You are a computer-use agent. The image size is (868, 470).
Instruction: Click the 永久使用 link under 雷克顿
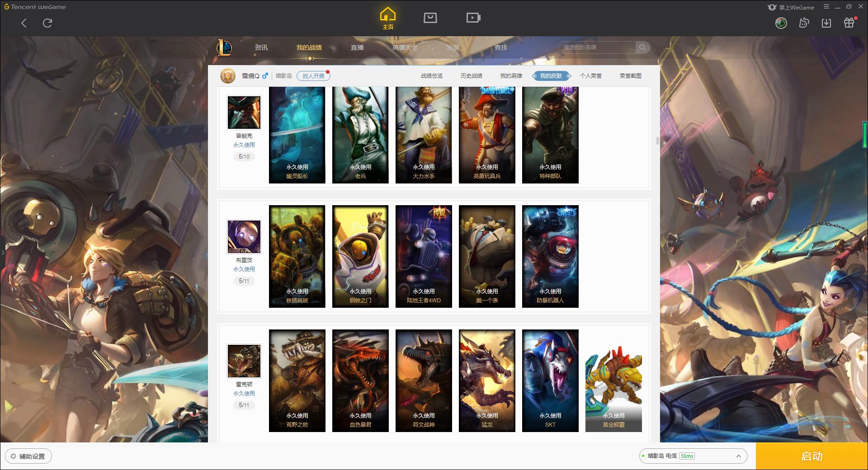(244, 394)
